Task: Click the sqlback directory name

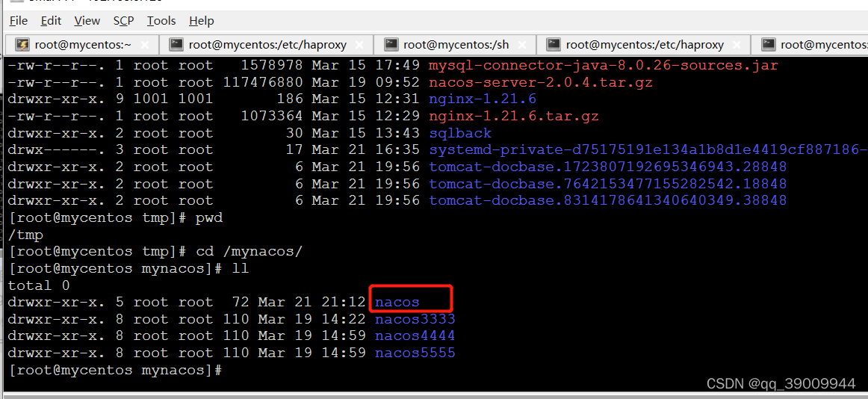Action: 460,133
